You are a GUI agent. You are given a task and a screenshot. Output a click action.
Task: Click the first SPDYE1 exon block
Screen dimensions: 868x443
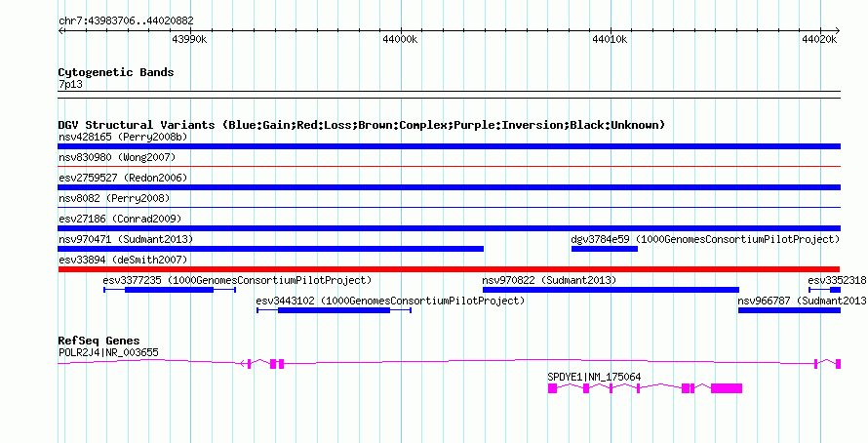552,388
